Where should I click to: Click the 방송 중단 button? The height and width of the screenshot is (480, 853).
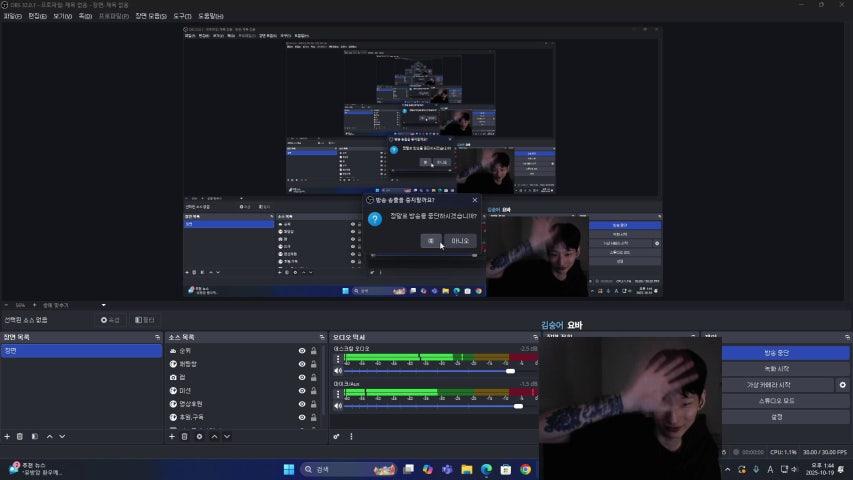tap(784, 353)
